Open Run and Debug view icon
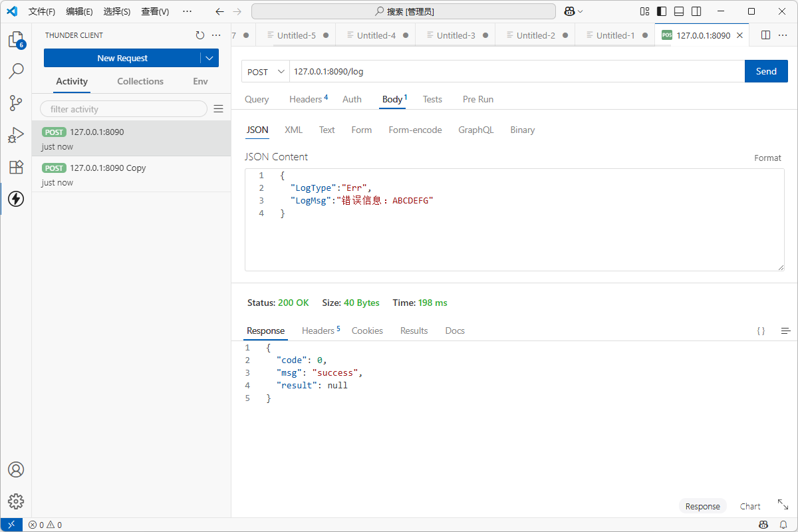Image resolution: width=798 pixels, height=532 pixels. point(16,135)
